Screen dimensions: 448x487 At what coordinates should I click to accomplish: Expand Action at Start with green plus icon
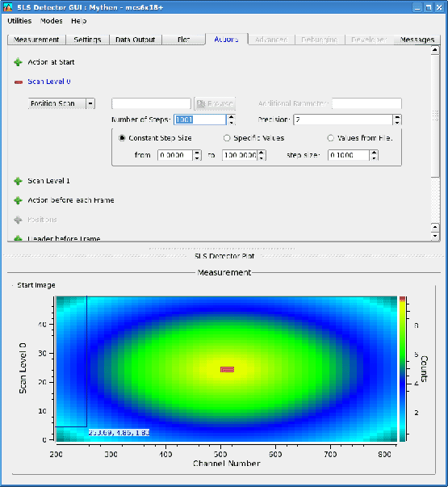click(x=18, y=62)
